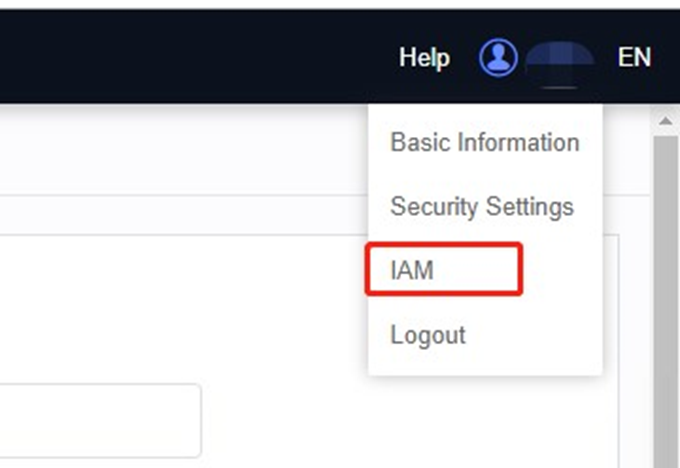Image resolution: width=680 pixels, height=468 pixels.
Task: Open the user account avatar icon
Action: (498, 57)
